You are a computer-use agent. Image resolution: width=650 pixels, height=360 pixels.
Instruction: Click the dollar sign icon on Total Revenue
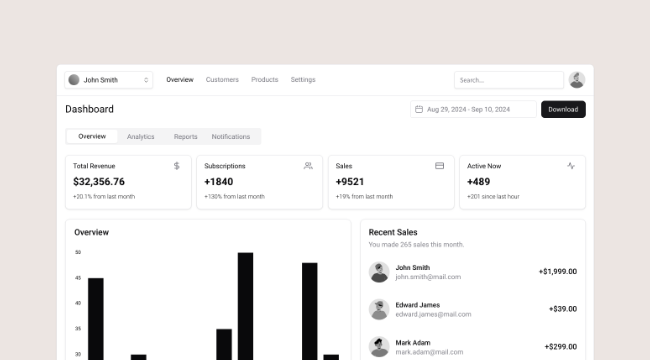click(177, 166)
